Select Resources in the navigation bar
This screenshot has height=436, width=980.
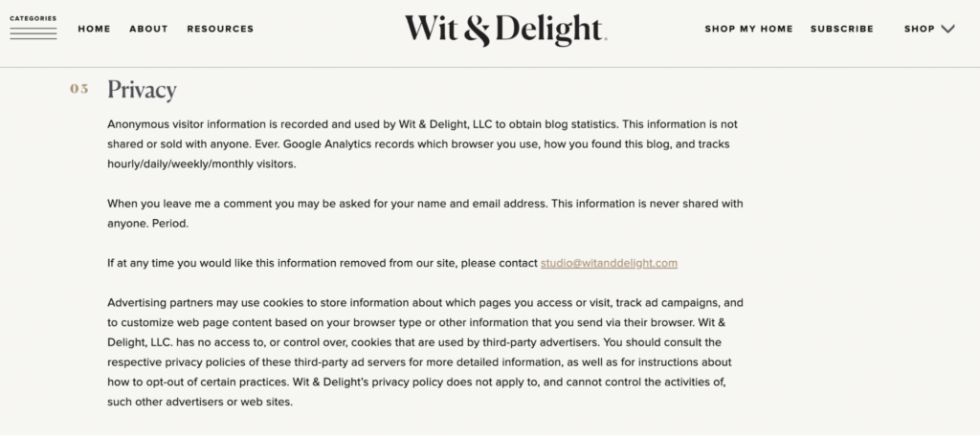220,29
